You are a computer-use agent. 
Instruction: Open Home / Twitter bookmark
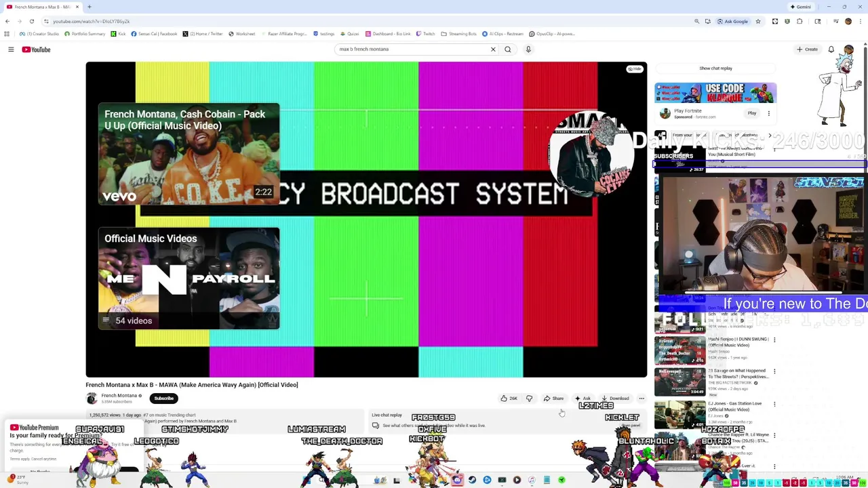point(202,34)
